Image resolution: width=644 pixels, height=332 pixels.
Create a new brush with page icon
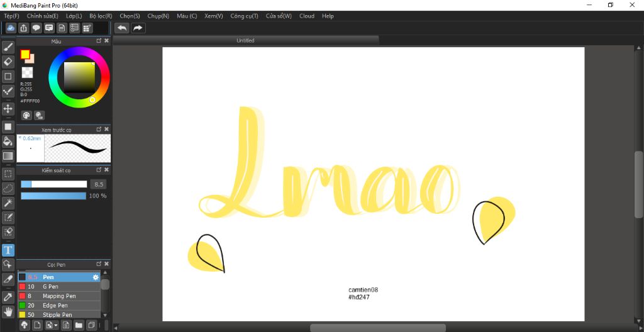tap(37, 325)
